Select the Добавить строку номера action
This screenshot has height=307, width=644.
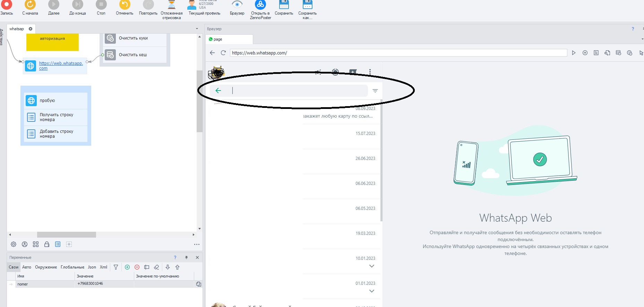tap(55, 134)
